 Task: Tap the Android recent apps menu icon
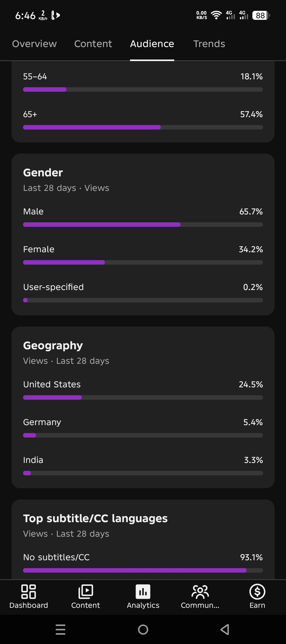60,629
